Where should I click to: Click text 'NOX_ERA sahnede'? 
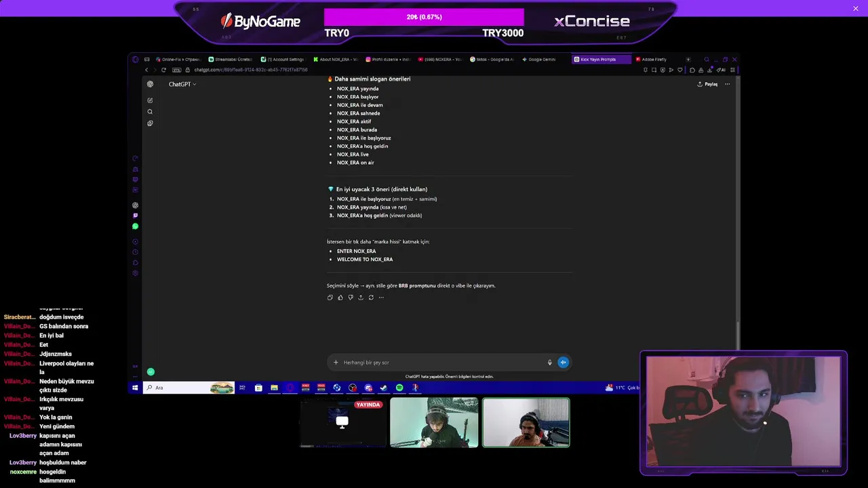click(359, 113)
